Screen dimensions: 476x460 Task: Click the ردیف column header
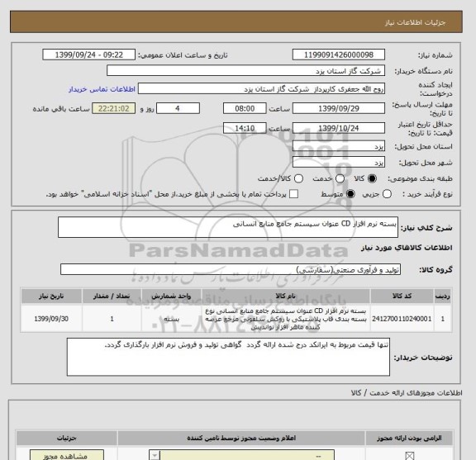tap(443, 296)
